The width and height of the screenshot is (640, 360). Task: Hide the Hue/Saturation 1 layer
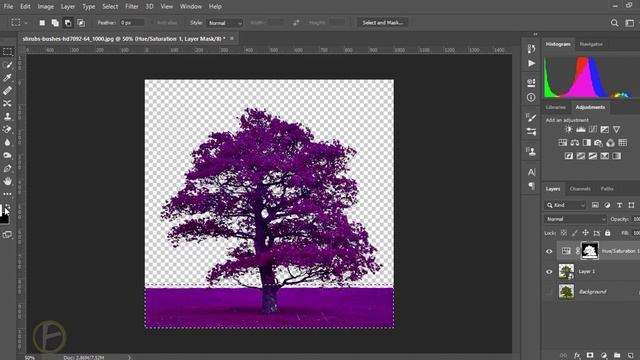pos(549,251)
